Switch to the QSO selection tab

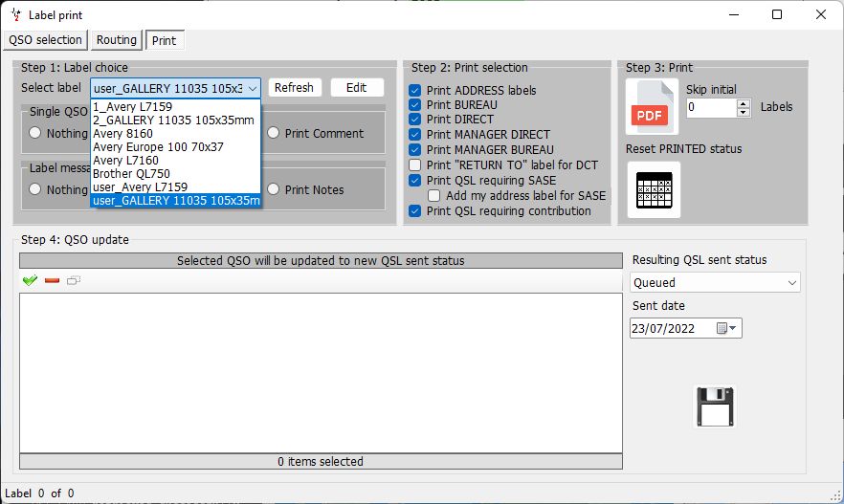[x=45, y=40]
